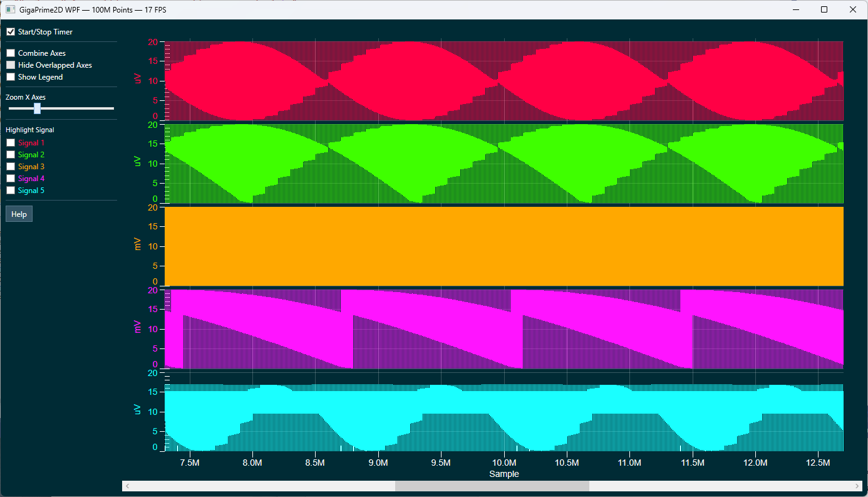
Task: Enable the Combine Axes checkbox
Action: (x=11, y=53)
